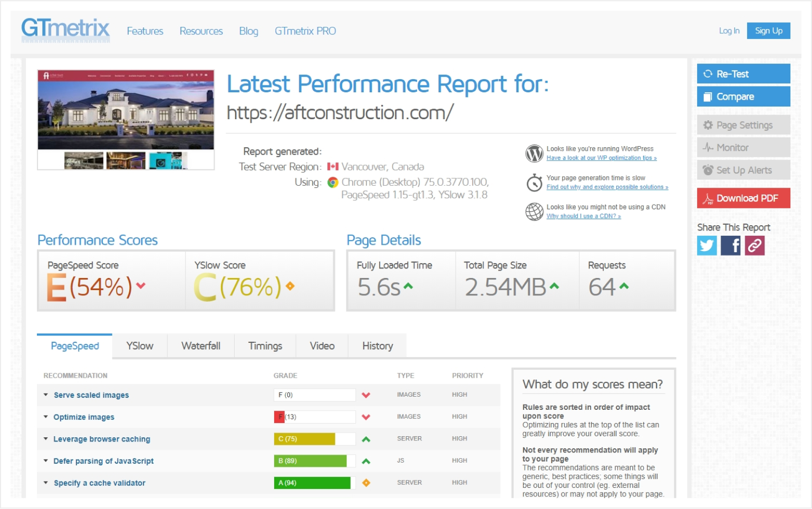Image resolution: width=812 pixels, height=509 pixels.
Task: Open the WP optimization tips link
Action: 602,158
